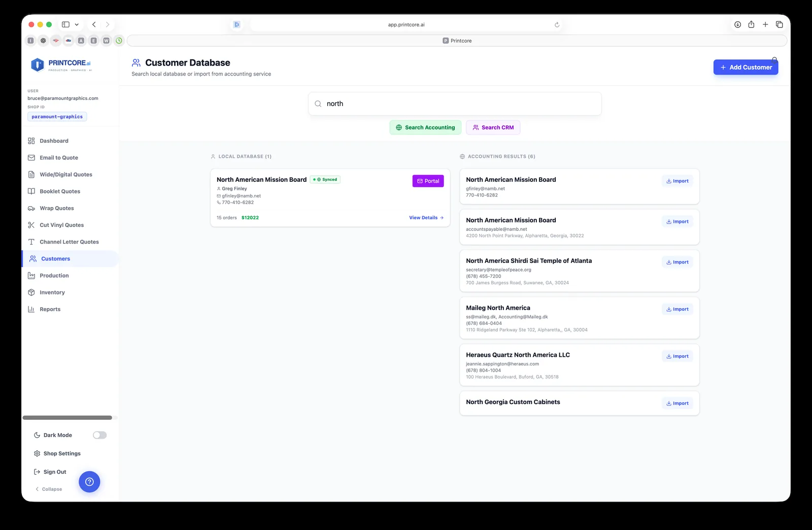
Task: Click the Wrap Quotes vehicle icon
Action: click(31, 208)
